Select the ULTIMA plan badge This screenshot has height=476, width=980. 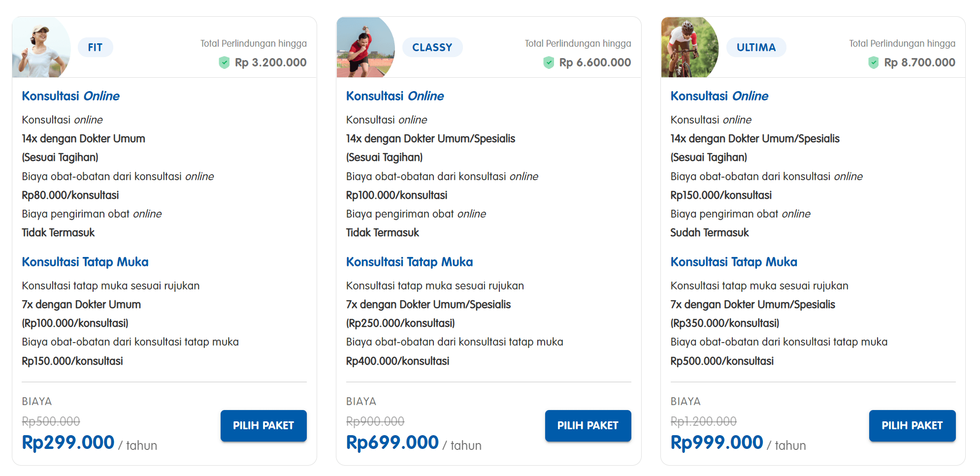click(x=756, y=47)
